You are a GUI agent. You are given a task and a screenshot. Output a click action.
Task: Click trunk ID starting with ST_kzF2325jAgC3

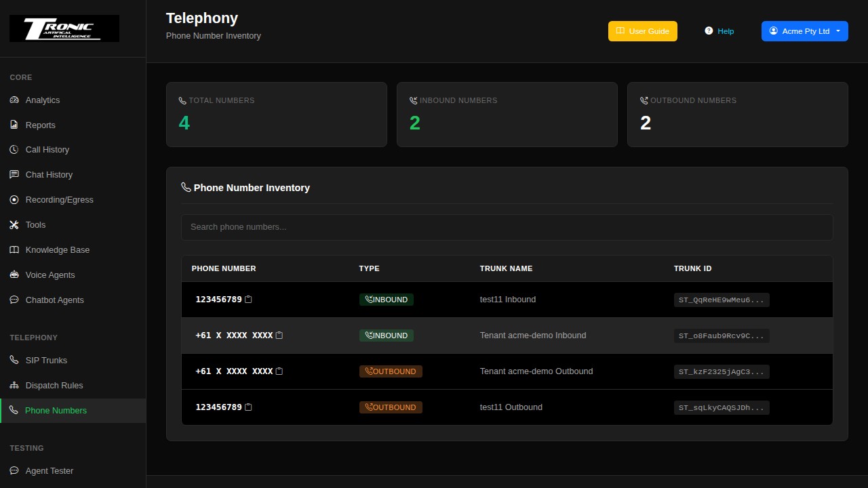[x=722, y=371]
